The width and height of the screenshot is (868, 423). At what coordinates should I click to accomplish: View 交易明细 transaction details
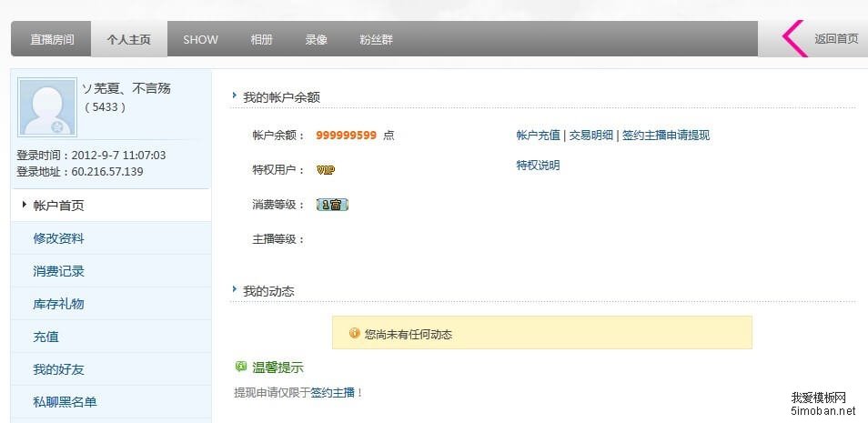(591, 136)
